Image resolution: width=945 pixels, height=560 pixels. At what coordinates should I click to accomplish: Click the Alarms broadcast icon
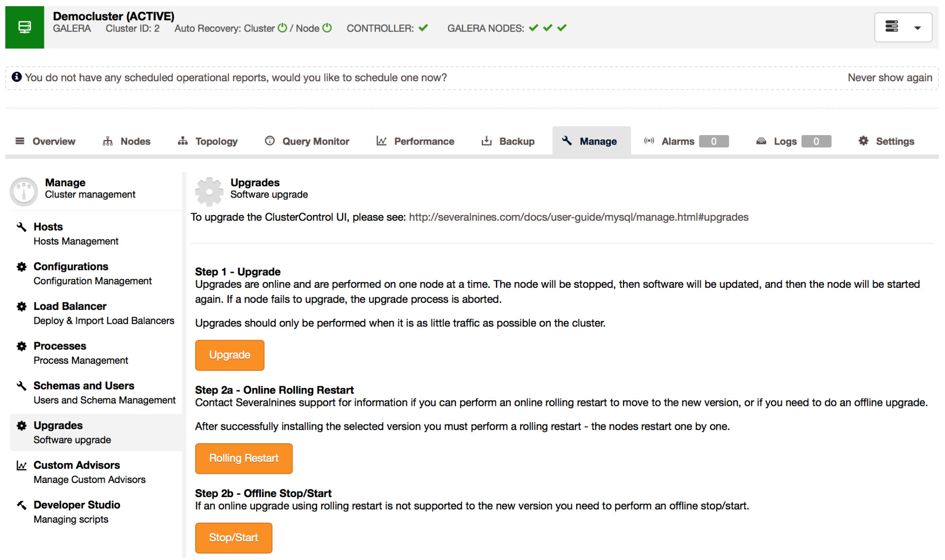[x=649, y=140]
